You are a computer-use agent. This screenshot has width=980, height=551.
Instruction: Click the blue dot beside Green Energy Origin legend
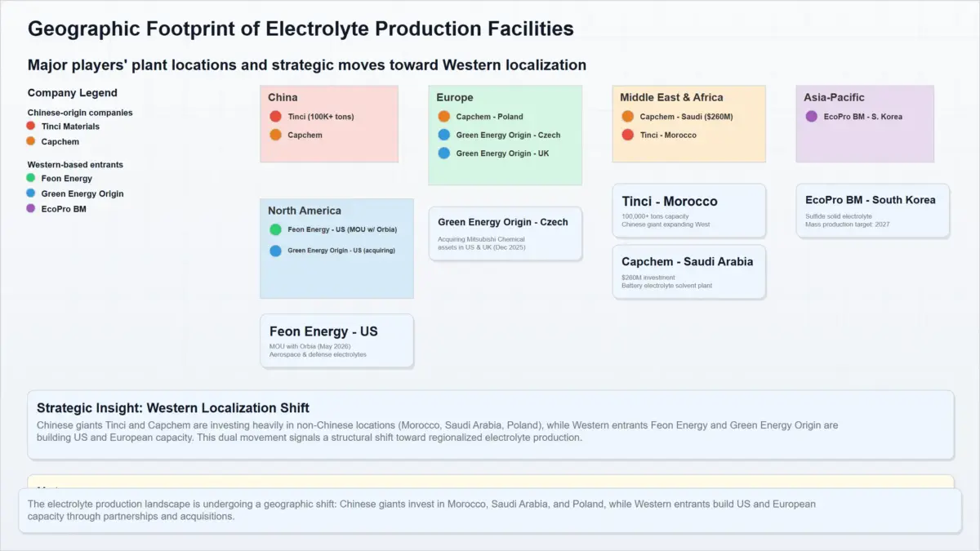[30, 193]
